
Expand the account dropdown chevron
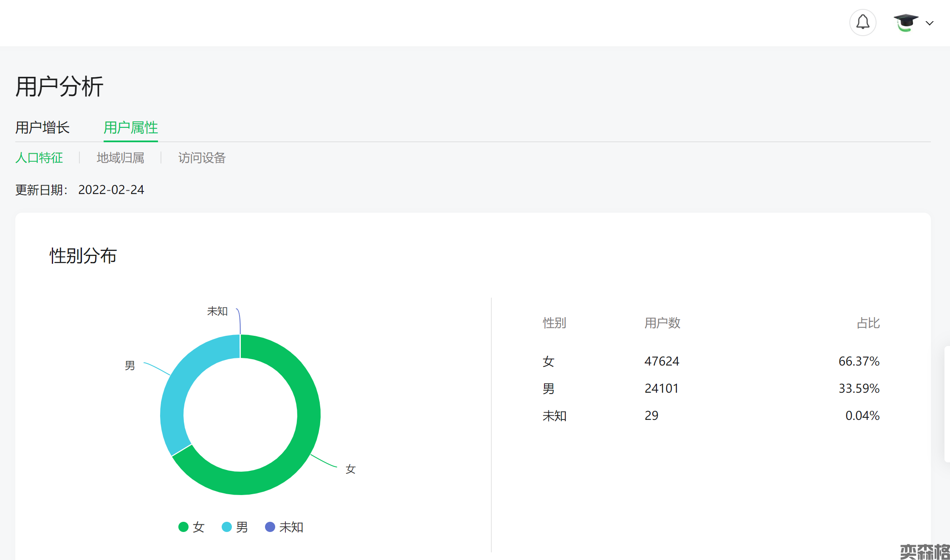(930, 23)
